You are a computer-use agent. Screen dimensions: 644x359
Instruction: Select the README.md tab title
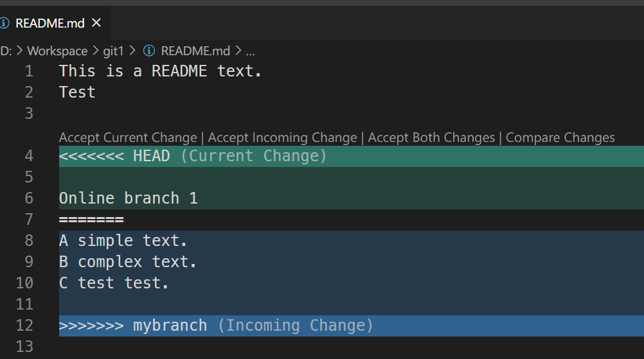(x=50, y=23)
